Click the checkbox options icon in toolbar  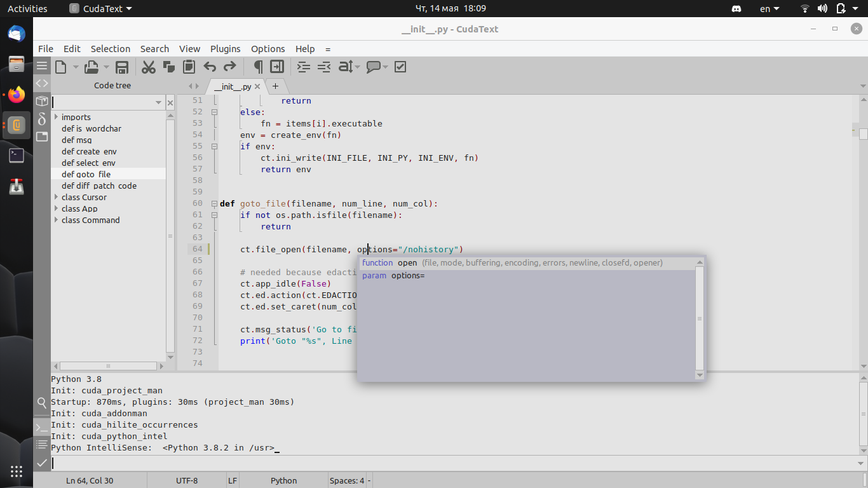pos(400,67)
